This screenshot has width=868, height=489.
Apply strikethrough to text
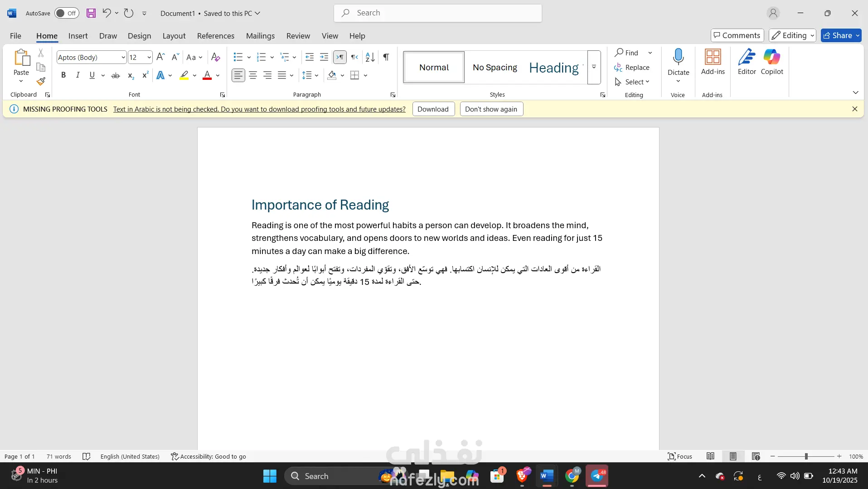[x=116, y=75]
